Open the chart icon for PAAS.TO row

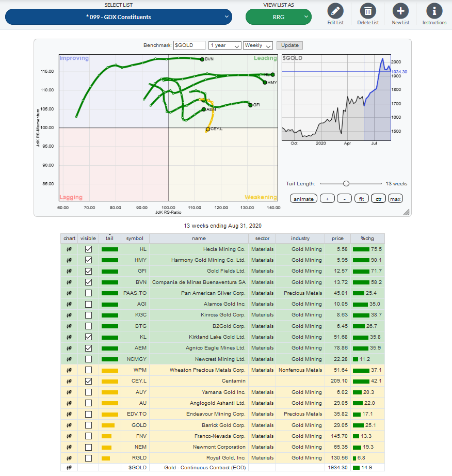[69, 293]
